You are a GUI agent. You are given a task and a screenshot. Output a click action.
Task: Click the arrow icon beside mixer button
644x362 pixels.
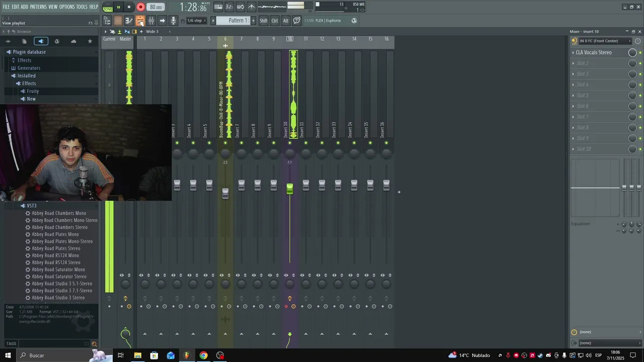tap(162, 21)
